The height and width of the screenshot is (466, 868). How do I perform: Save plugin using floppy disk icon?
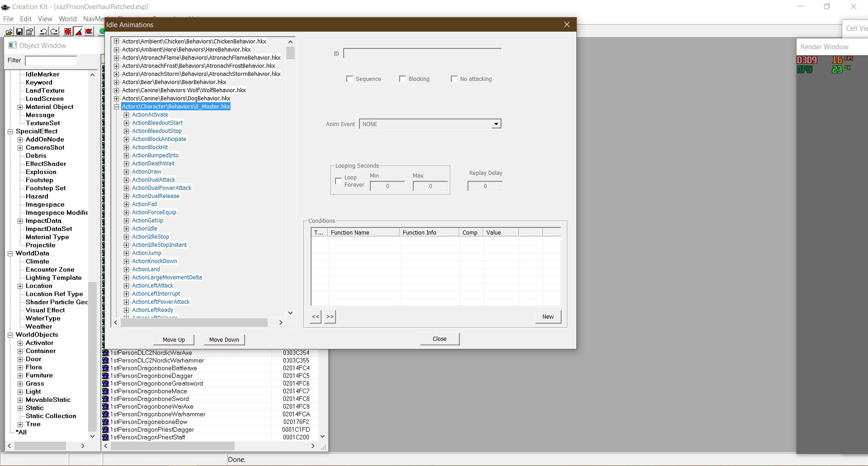pyautogui.click(x=19, y=31)
